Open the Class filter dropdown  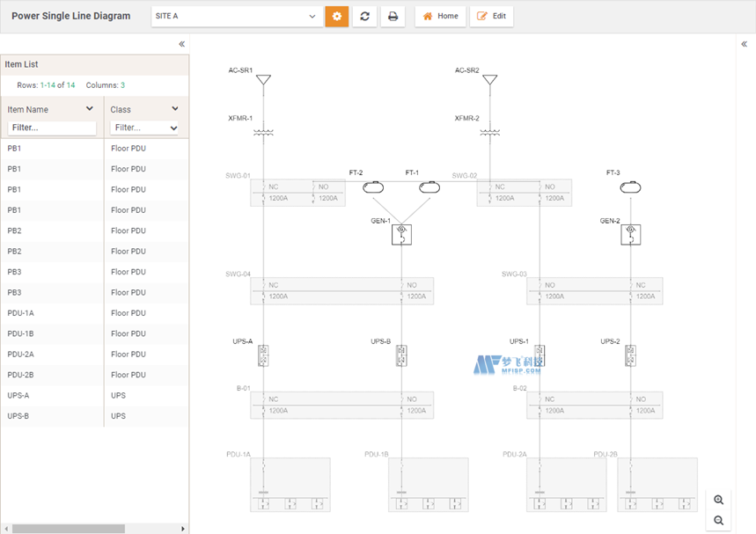[145, 128]
